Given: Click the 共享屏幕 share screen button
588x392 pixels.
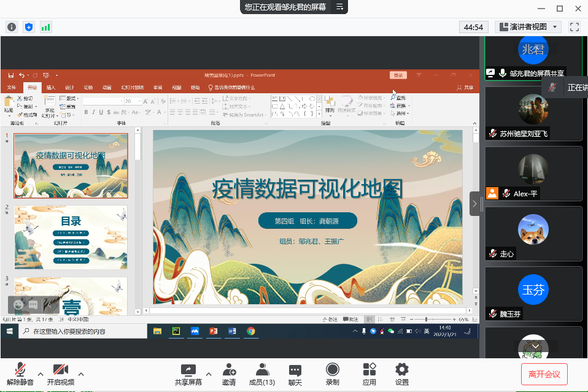Looking at the screenshot, I should tap(188, 374).
